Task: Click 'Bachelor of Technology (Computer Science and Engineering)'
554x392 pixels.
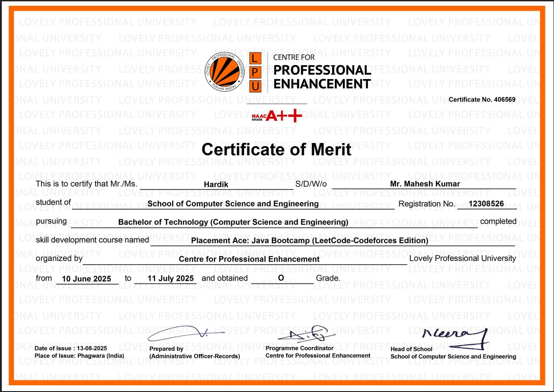Action: tap(233, 222)
